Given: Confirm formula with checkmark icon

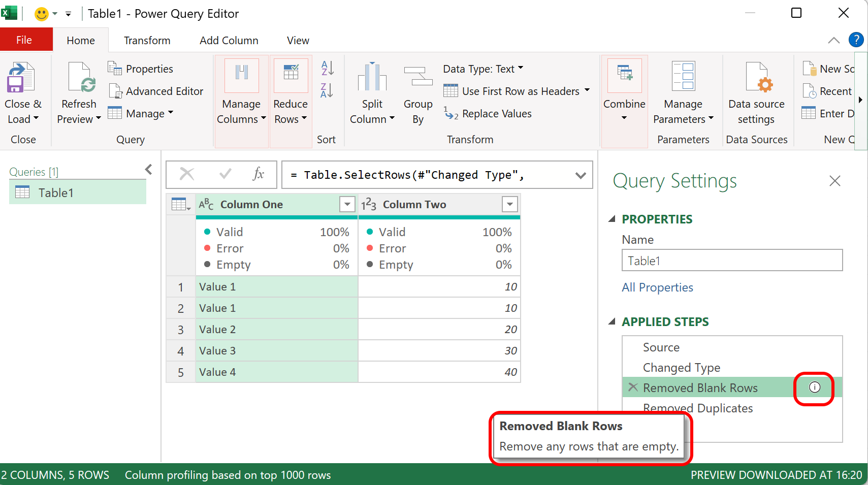Looking at the screenshot, I should (225, 175).
